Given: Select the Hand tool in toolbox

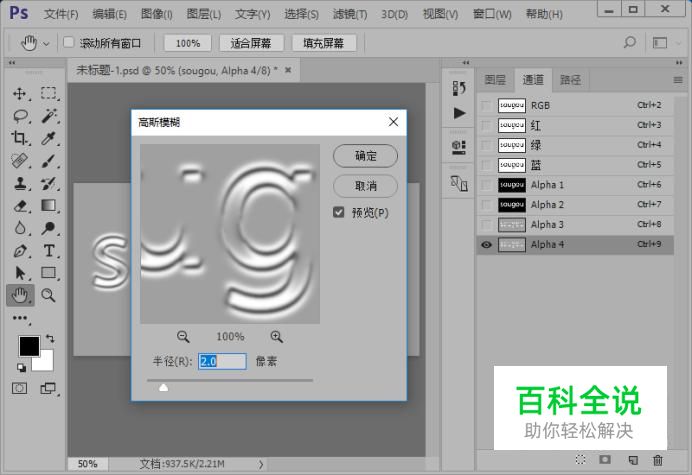Looking at the screenshot, I should [20, 295].
